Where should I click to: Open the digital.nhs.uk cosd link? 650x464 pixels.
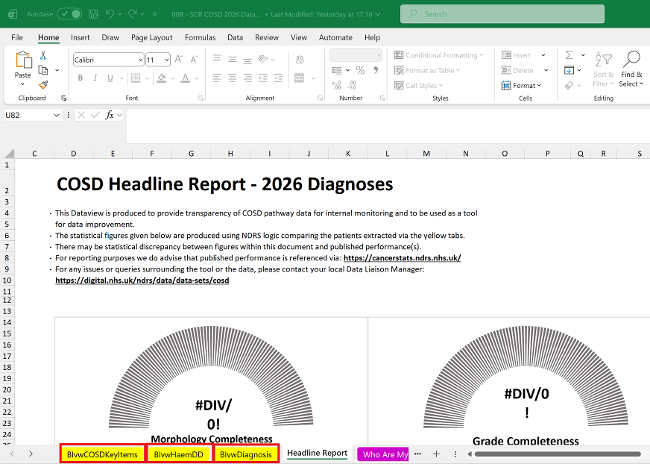(142, 280)
